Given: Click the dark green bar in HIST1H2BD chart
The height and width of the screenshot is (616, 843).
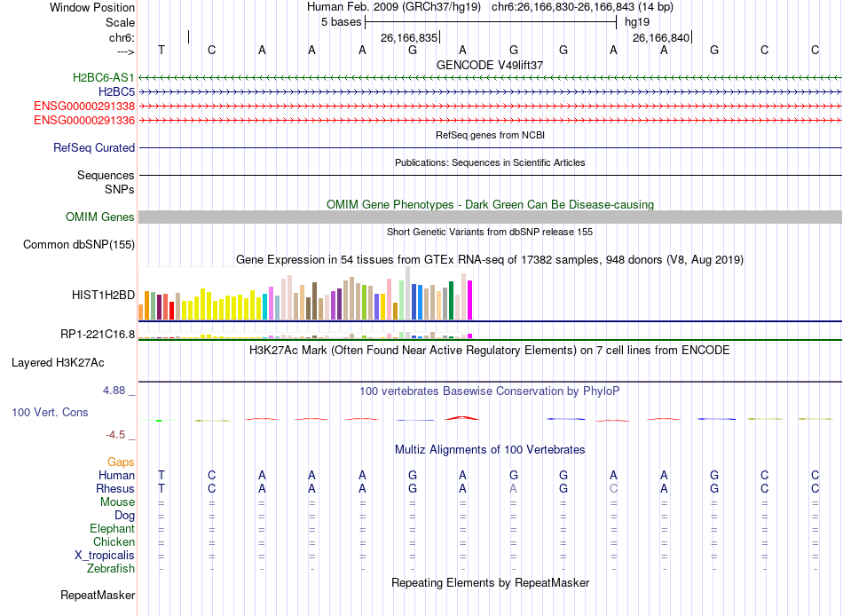Looking at the screenshot, I should point(451,301).
